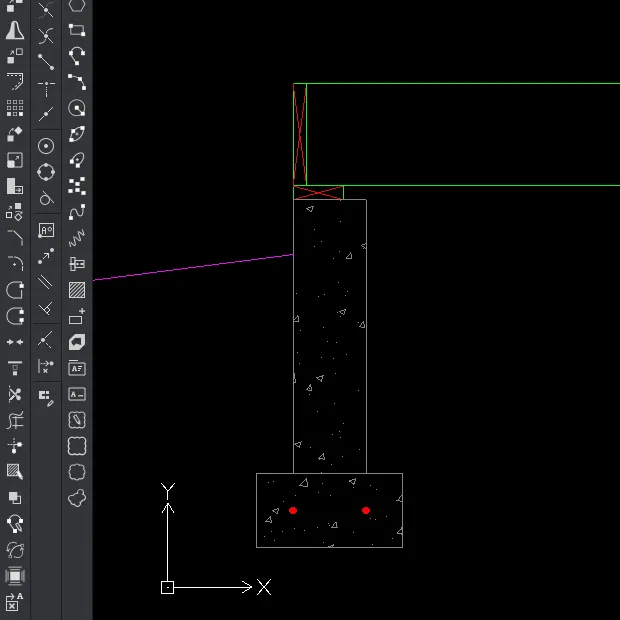Select the Fillet tool icon
The width and height of the screenshot is (620, 620).
pyautogui.click(x=15, y=263)
